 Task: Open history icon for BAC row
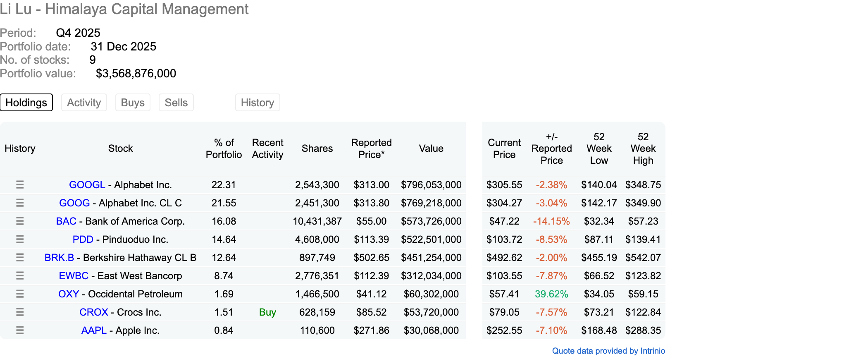(x=20, y=221)
